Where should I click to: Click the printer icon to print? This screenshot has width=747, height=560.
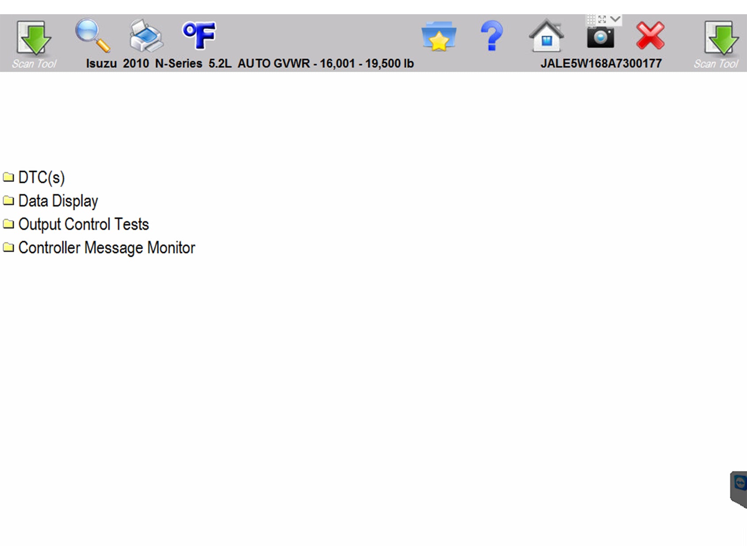[x=147, y=35]
